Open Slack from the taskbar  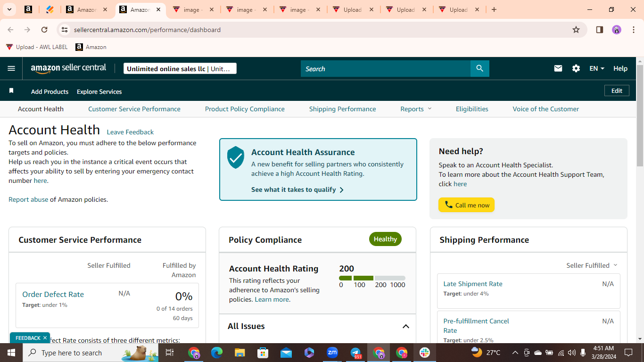point(425,353)
